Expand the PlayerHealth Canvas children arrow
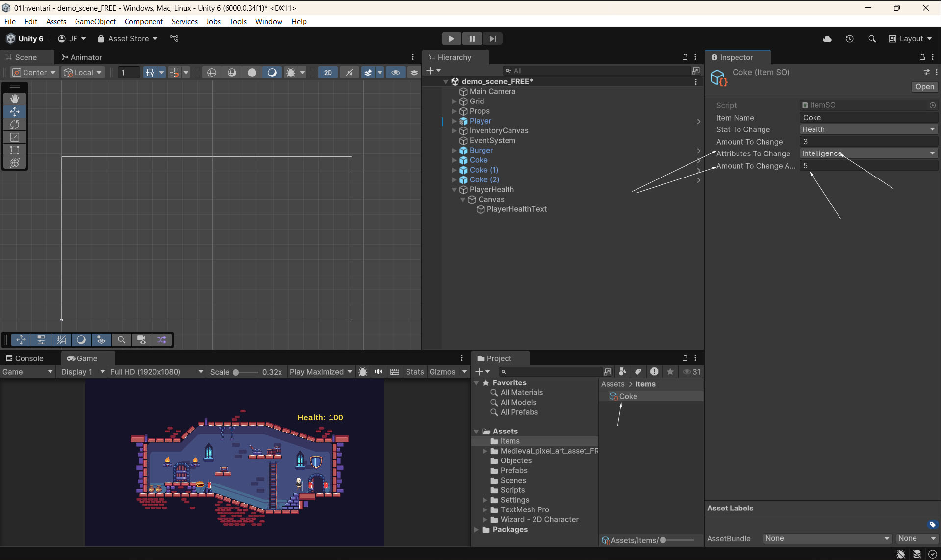 click(462, 200)
